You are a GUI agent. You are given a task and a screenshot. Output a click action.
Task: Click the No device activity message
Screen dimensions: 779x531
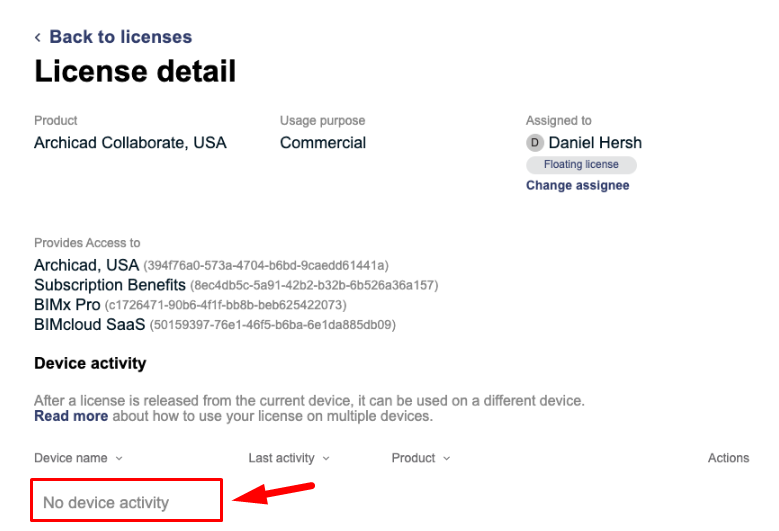pos(106,502)
